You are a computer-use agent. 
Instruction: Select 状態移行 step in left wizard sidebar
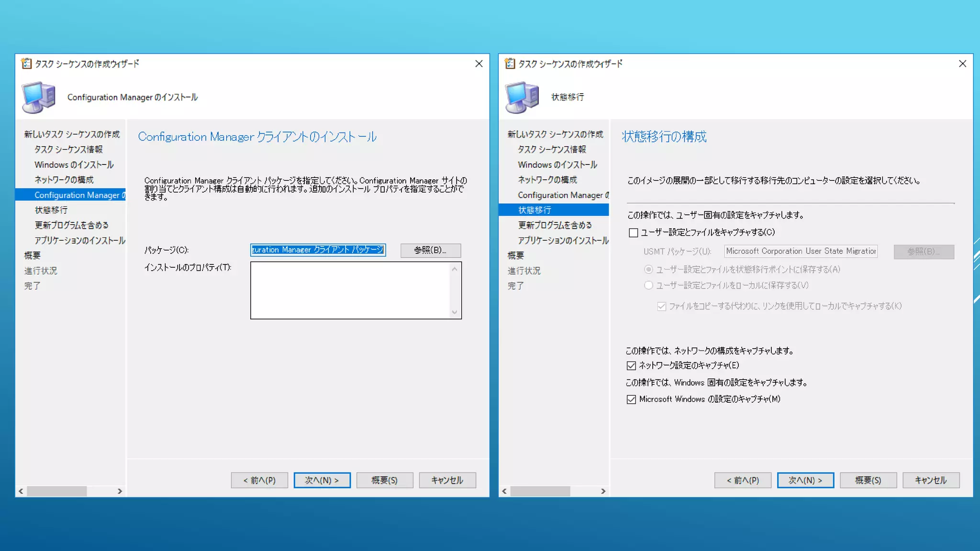point(51,210)
